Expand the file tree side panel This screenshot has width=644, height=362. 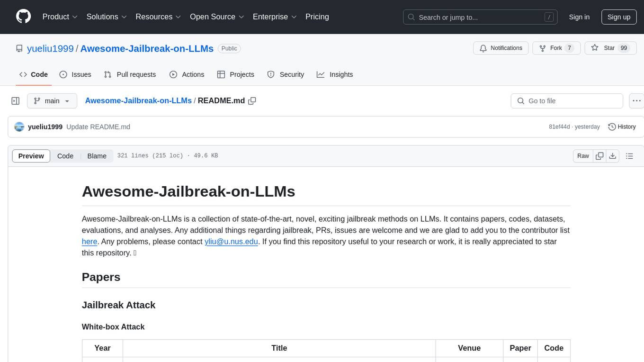pyautogui.click(x=16, y=101)
